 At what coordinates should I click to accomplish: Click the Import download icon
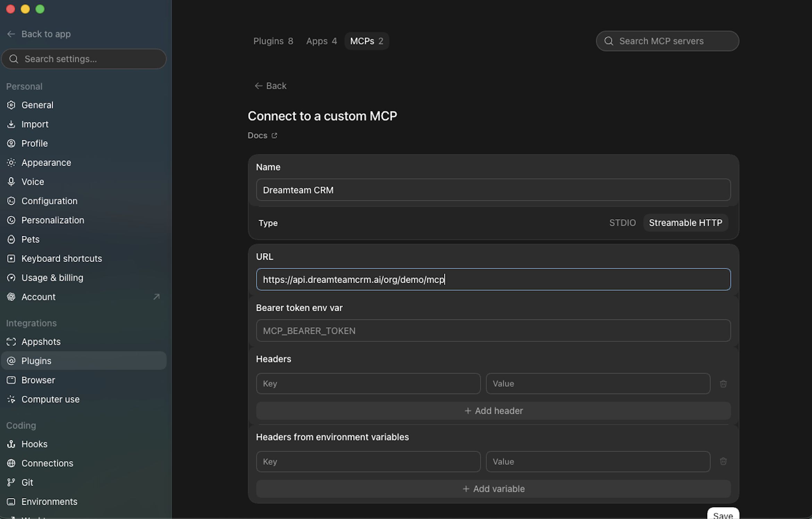[11, 124]
